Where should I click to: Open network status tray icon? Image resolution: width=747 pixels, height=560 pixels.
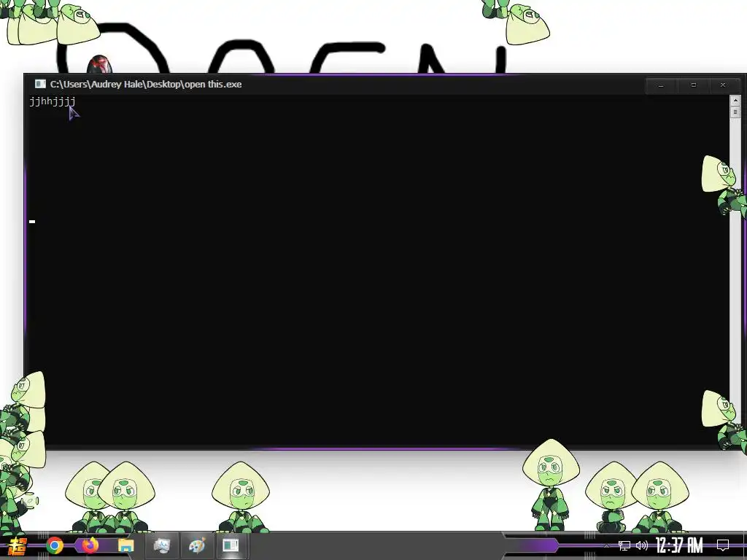[624, 545]
